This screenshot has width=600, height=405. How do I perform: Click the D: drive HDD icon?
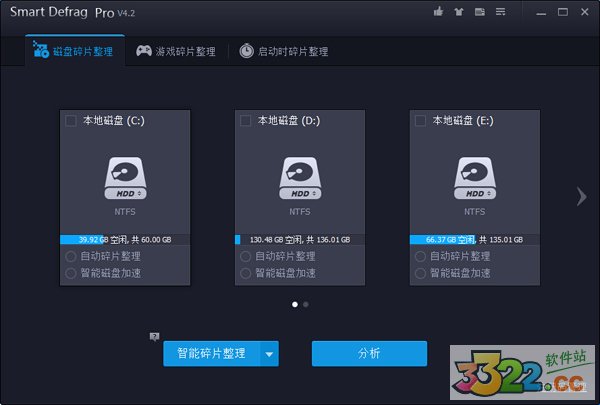[300, 178]
